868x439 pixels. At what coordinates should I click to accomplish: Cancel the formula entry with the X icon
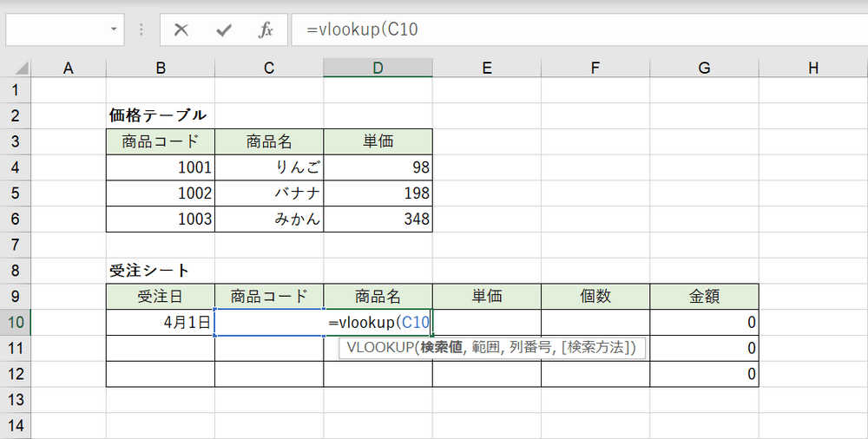pyautogui.click(x=181, y=29)
